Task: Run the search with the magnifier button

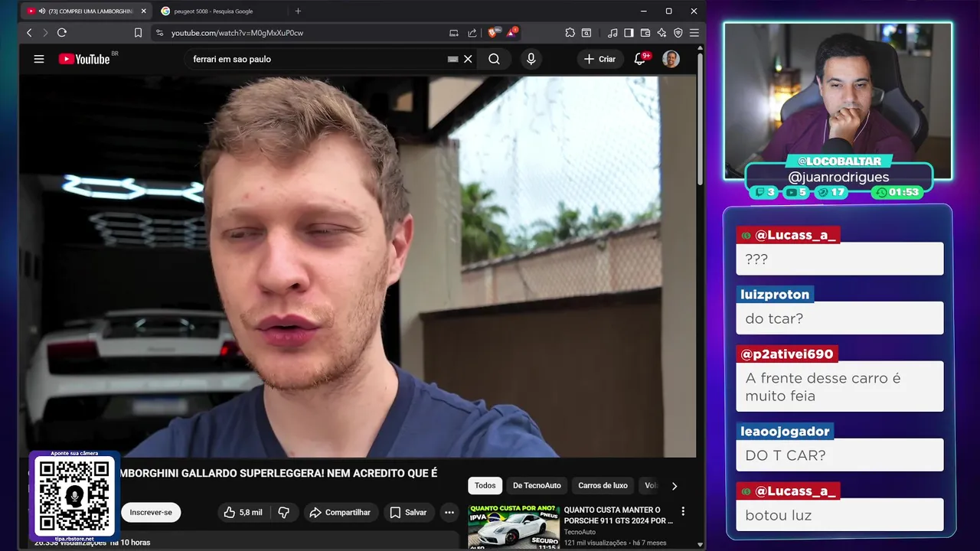Action: 494,59
